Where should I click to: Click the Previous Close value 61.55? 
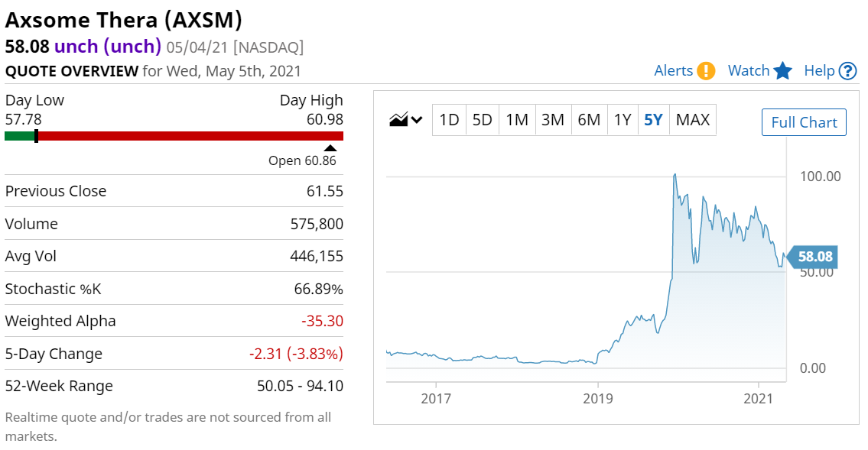coord(325,191)
